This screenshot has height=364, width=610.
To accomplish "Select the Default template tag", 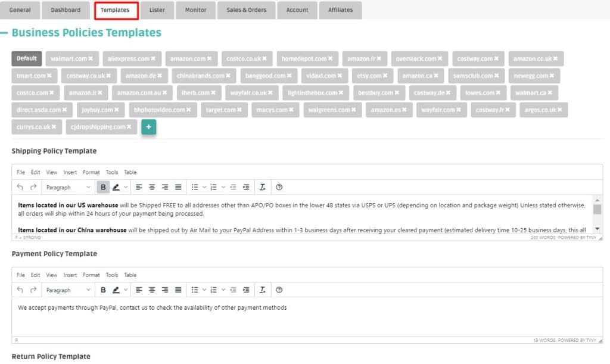I will [x=26, y=58].
